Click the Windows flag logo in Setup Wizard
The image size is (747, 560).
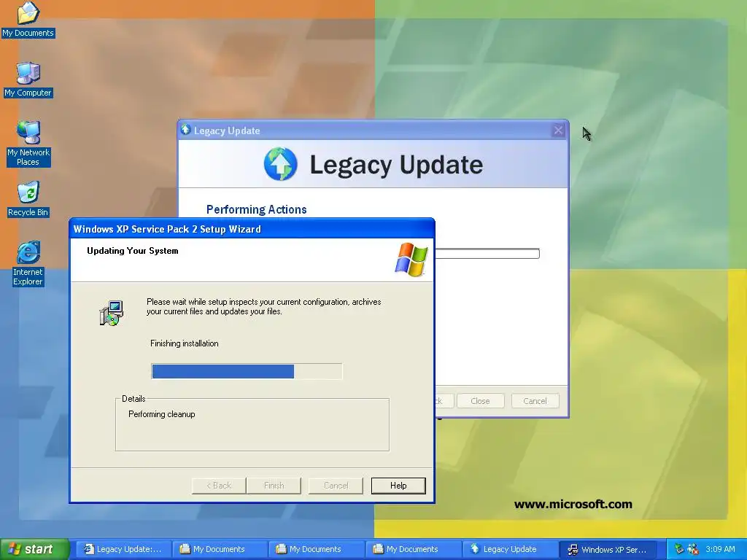coord(411,260)
